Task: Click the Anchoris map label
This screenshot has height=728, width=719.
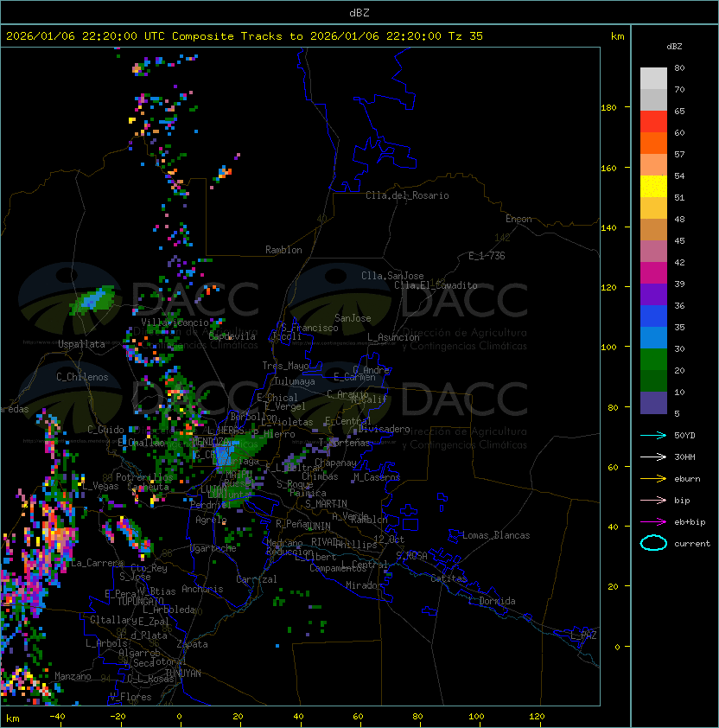Action: click(x=202, y=589)
